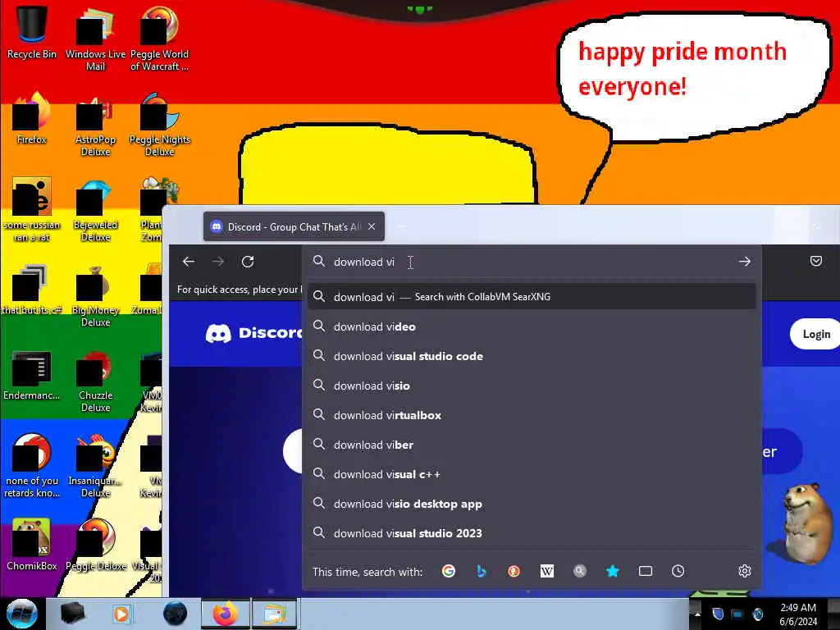The image size is (840, 630).
Task: Click the dark globe taskbar icon
Action: click(176, 614)
